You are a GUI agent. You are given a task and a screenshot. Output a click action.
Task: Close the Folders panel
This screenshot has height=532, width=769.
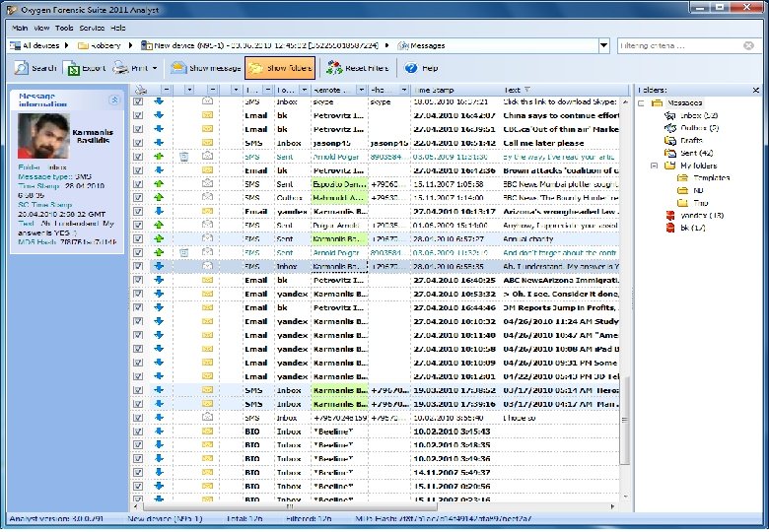coord(756,90)
